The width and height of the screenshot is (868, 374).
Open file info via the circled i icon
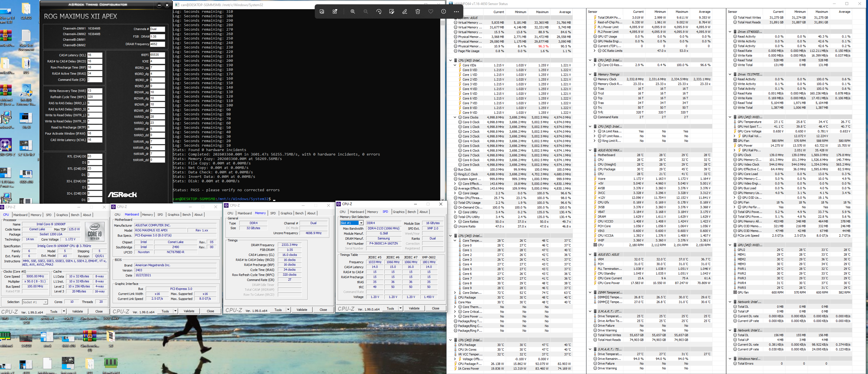point(443,12)
